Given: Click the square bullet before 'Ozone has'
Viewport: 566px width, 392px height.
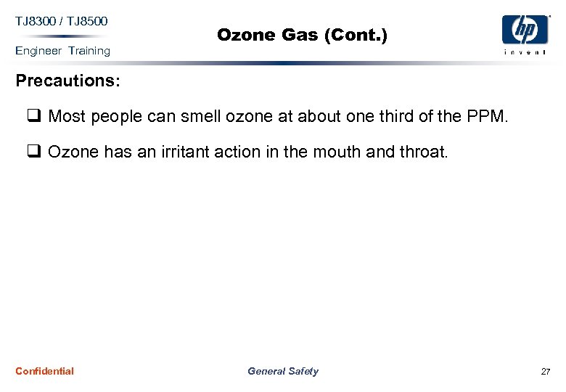Looking at the screenshot, I should click(34, 151).
